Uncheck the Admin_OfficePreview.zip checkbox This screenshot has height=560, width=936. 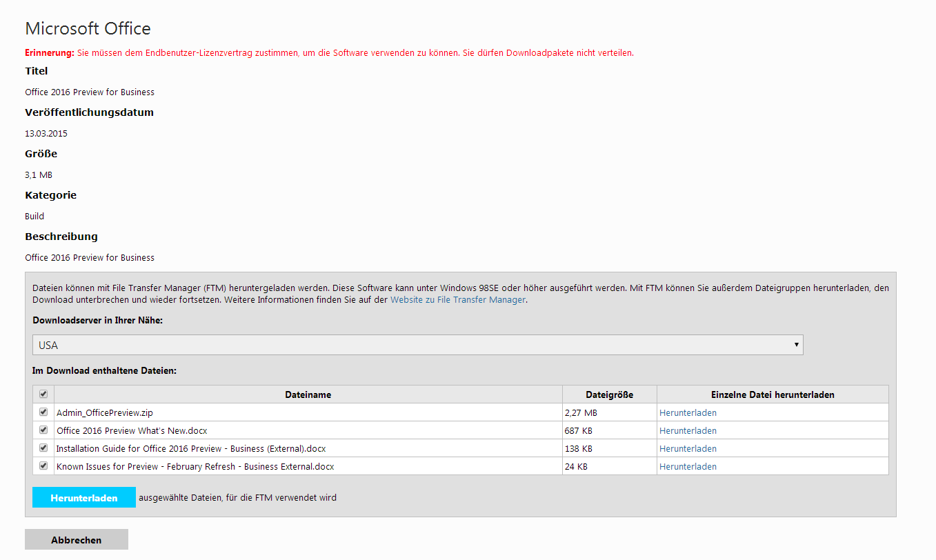pos(43,412)
